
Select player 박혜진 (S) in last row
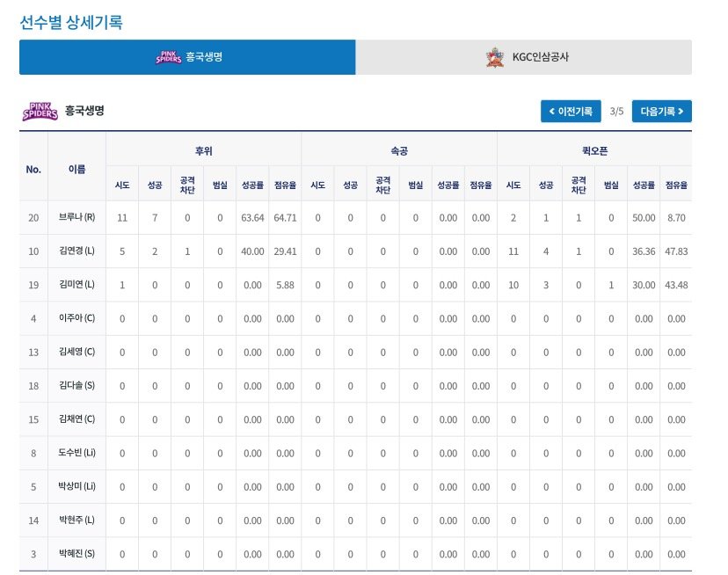[76, 554]
